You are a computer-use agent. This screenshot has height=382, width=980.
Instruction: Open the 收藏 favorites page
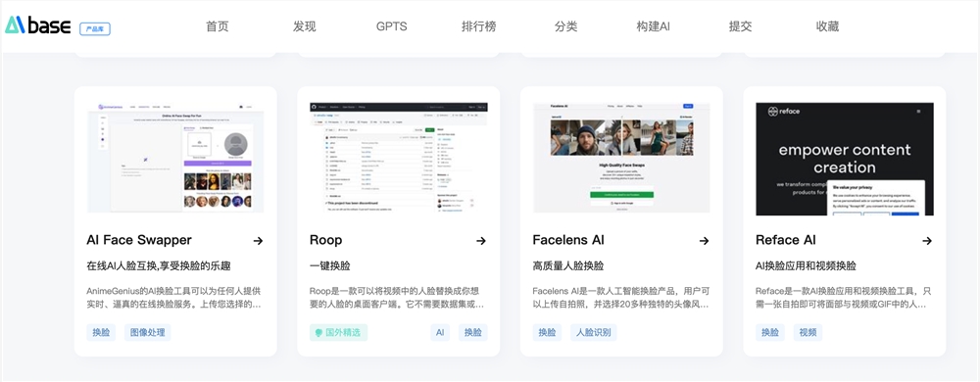(827, 26)
